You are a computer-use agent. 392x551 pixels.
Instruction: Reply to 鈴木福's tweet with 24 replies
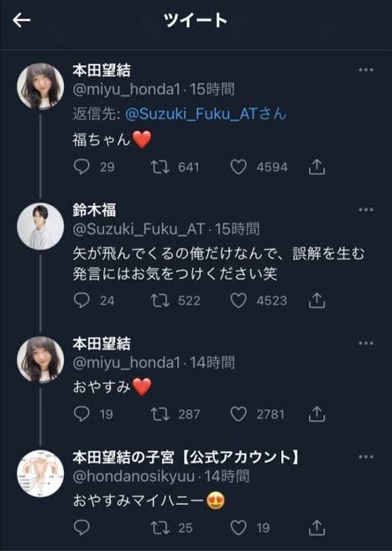pos(82,301)
